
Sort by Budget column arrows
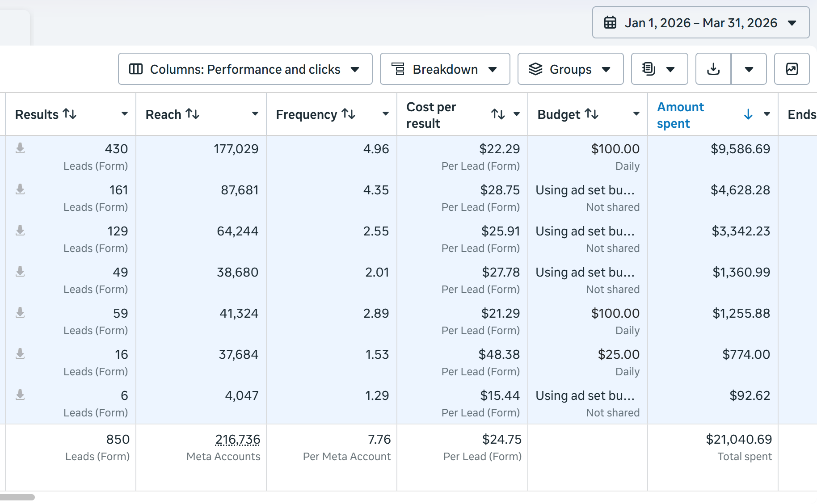point(592,114)
